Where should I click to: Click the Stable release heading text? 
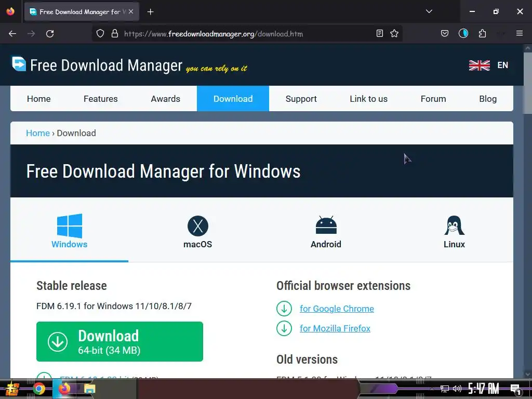tap(72, 286)
